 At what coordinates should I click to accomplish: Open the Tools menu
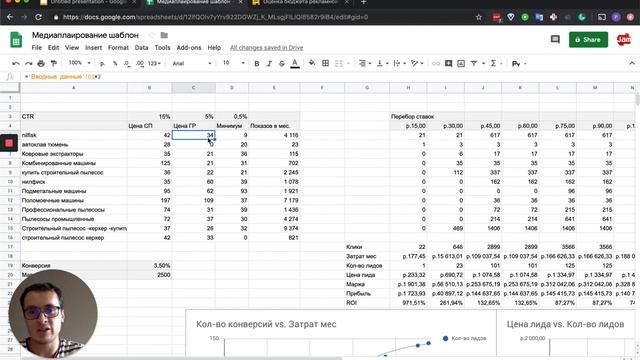(x=162, y=48)
